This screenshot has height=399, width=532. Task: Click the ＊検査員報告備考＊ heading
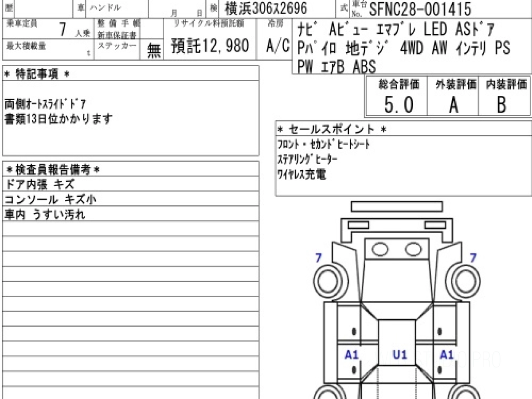point(53,169)
